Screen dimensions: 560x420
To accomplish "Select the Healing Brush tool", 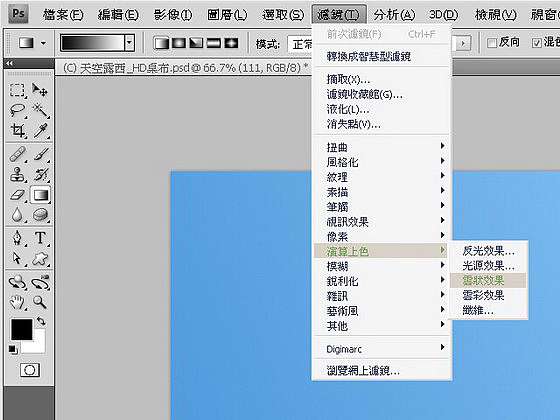I will pos(17,154).
